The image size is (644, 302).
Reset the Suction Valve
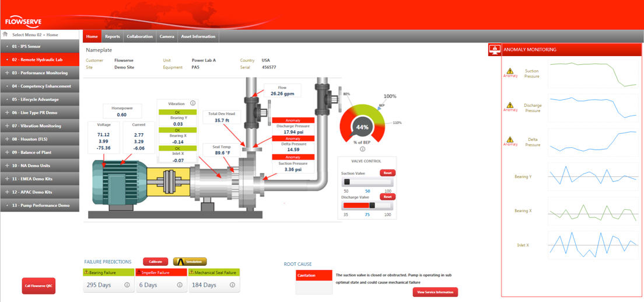tap(387, 173)
